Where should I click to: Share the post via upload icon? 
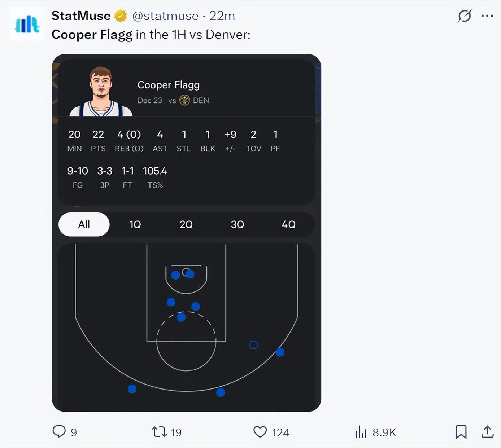[487, 432]
